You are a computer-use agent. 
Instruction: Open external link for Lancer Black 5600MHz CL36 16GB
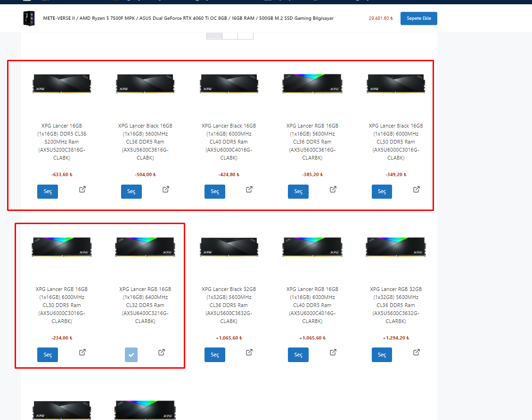point(166,189)
